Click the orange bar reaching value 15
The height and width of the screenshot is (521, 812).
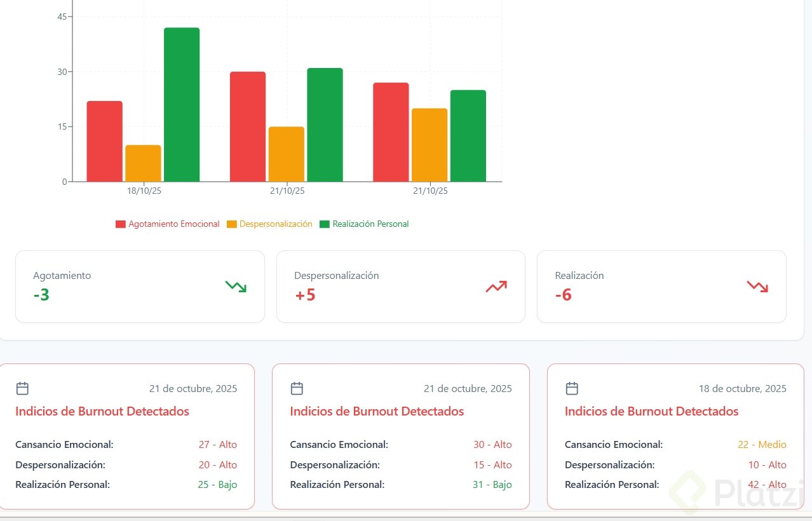pos(287,154)
